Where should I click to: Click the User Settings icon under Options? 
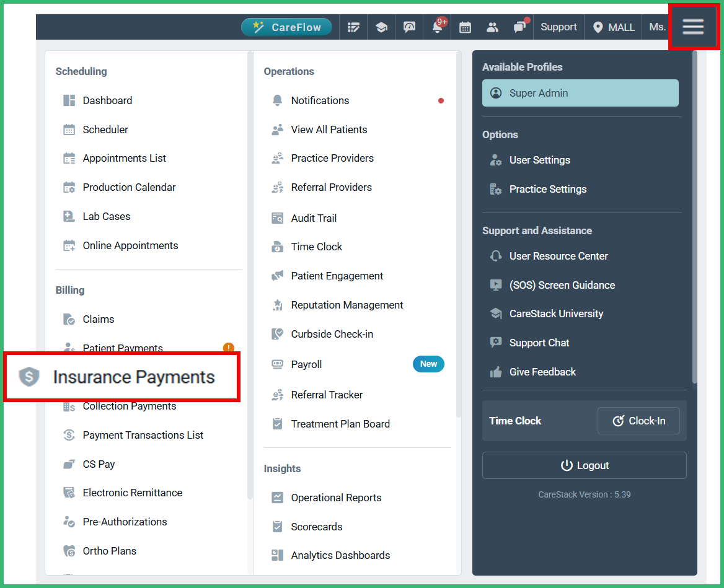click(x=496, y=160)
